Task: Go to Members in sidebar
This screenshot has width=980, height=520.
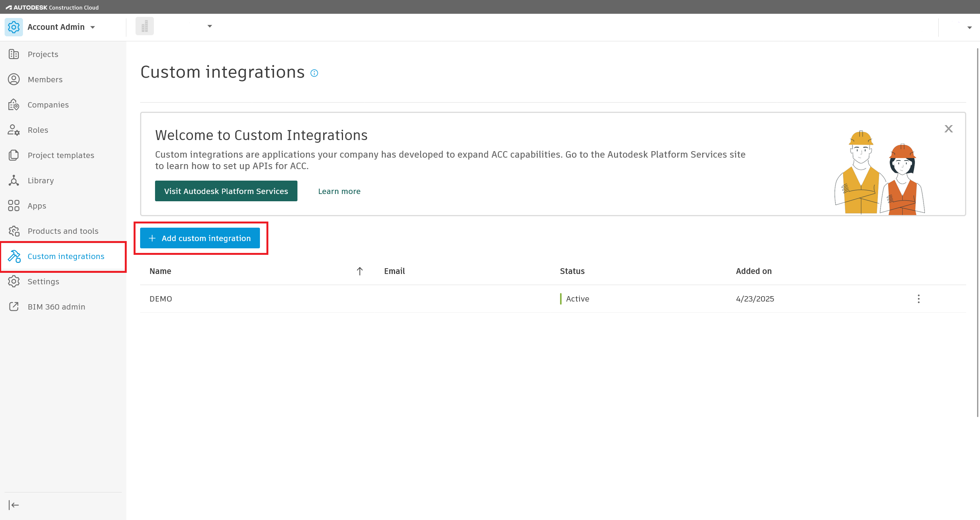Action: [x=45, y=80]
